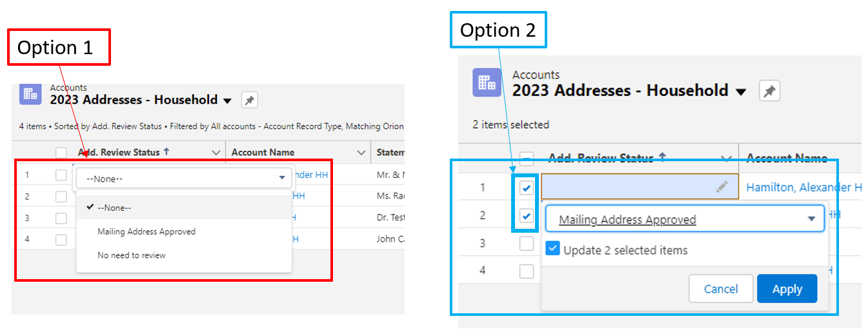
Task: Tick the row 3 checkbox in the right table
Action: (x=527, y=243)
